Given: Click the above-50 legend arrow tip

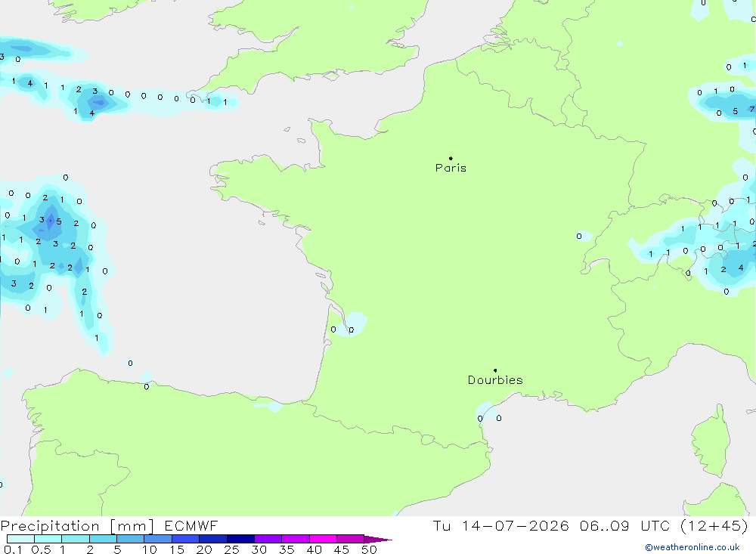Looking at the screenshot, I should (x=378, y=540).
